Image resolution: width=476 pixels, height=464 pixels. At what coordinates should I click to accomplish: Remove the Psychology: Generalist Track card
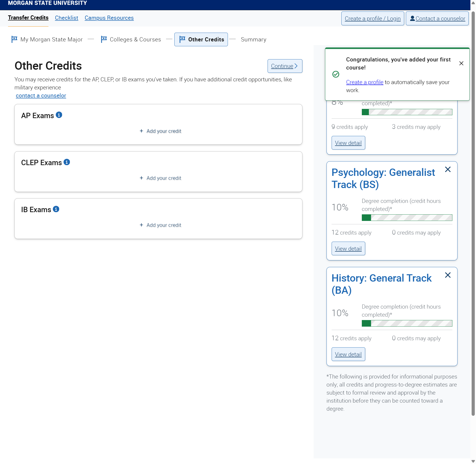coord(448,170)
